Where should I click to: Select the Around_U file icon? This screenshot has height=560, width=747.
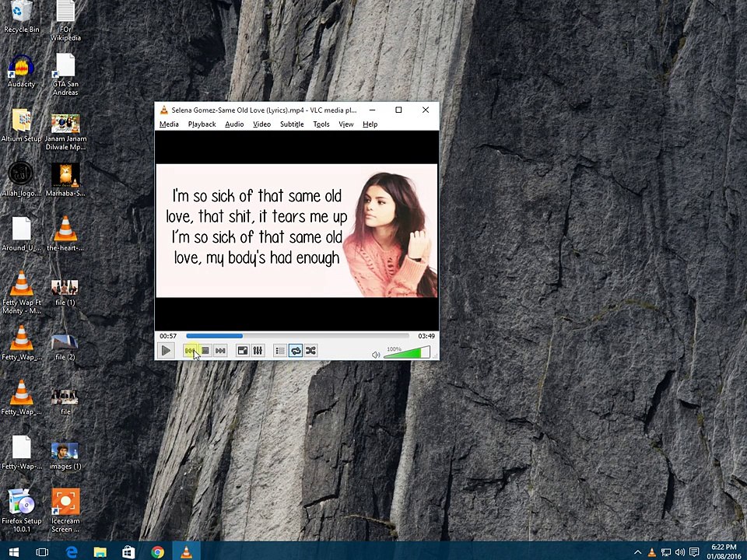coord(22,234)
